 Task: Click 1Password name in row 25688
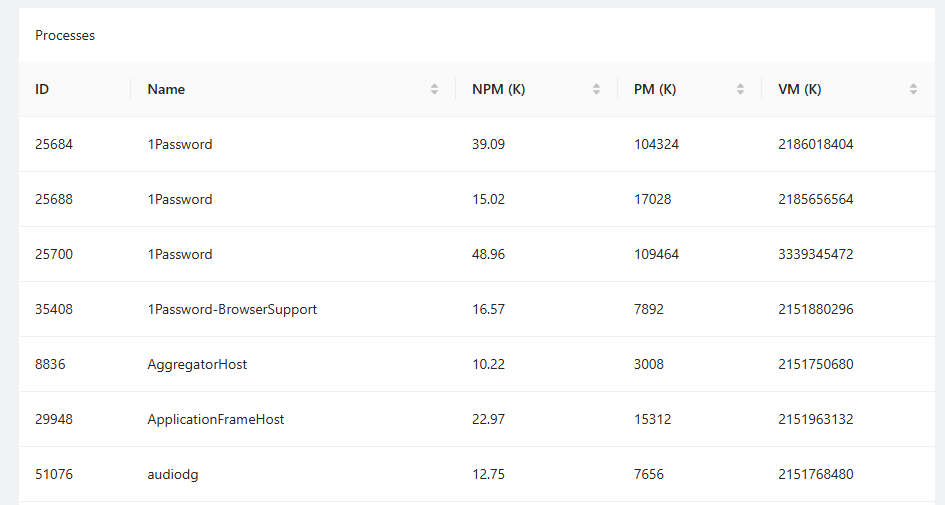pos(180,199)
